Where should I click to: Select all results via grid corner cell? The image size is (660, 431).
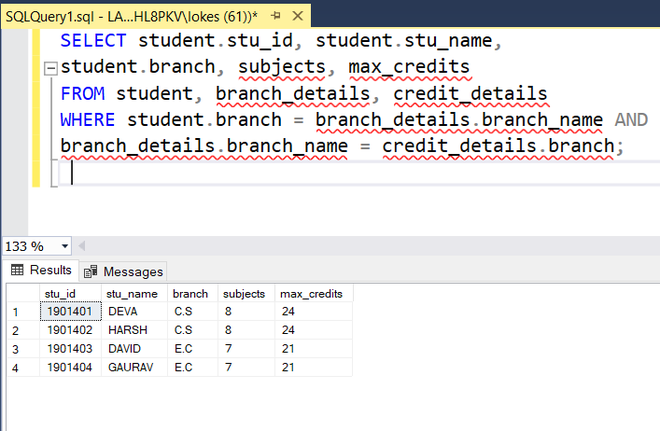point(21,294)
